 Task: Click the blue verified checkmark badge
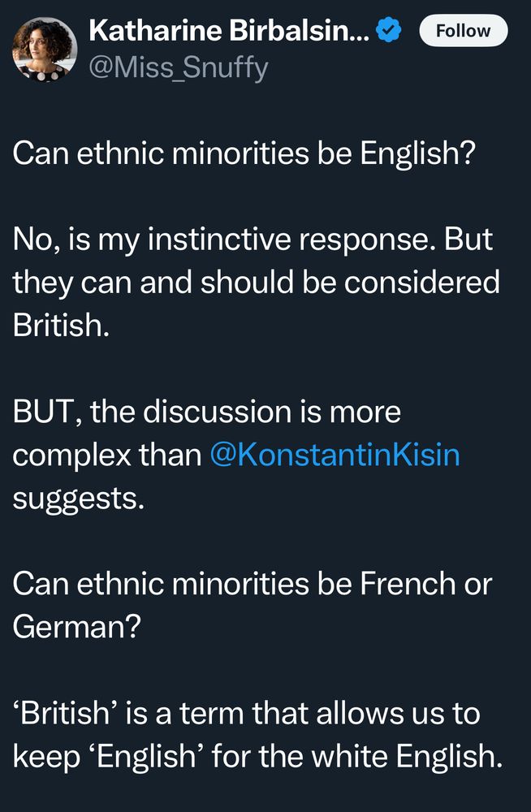pyautogui.click(x=391, y=32)
